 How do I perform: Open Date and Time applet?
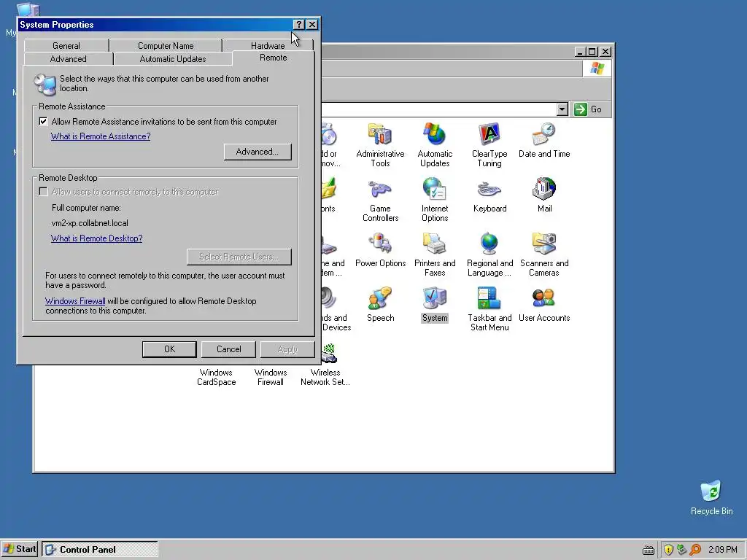click(544, 140)
